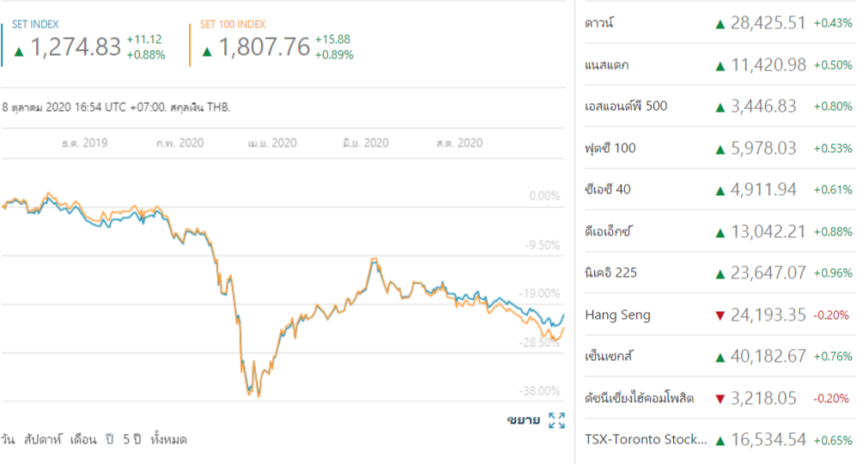This screenshot has height=464, width=868.
Task: Click the green arrow next to SET 100 value
Action: [207, 52]
